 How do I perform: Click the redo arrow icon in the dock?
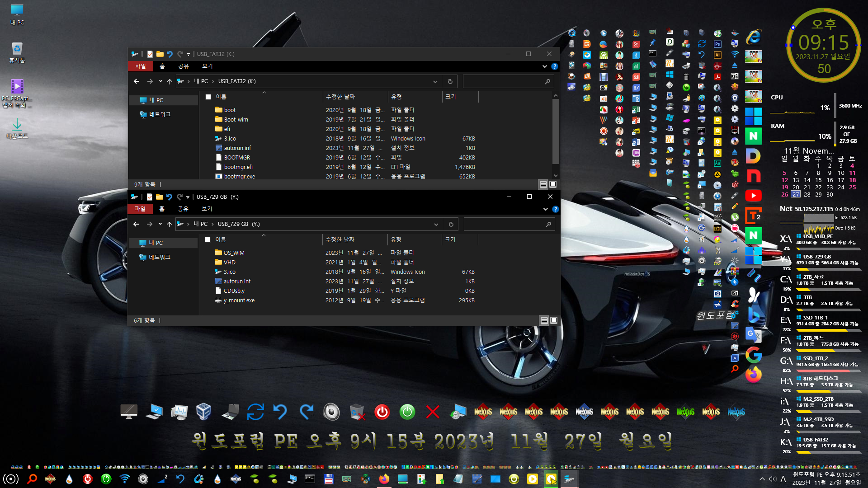tap(306, 412)
